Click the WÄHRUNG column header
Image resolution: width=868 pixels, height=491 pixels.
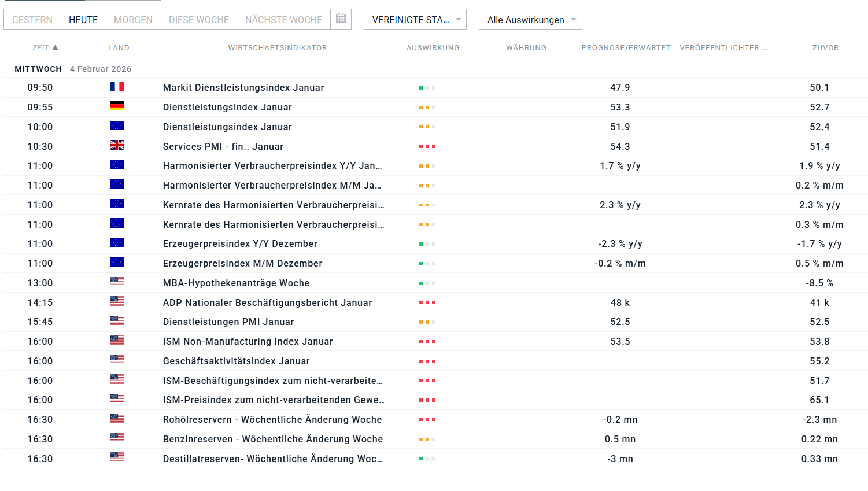pyautogui.click(x=526, y=47)
